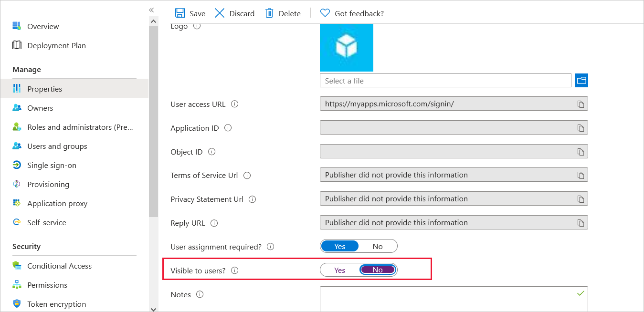The image size is (644, 312).
Task: Click the Self-service icon
Action: click(x=17, y=222)
